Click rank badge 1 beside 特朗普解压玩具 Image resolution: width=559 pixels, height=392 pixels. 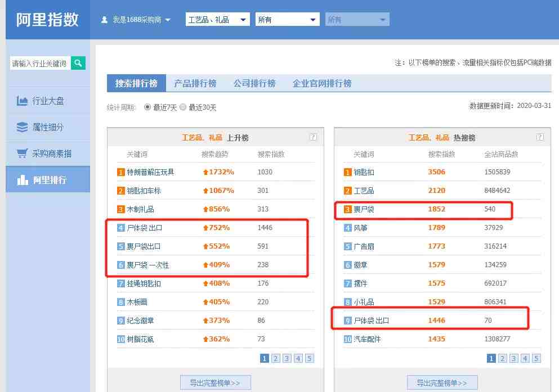[x=121, y=172]
